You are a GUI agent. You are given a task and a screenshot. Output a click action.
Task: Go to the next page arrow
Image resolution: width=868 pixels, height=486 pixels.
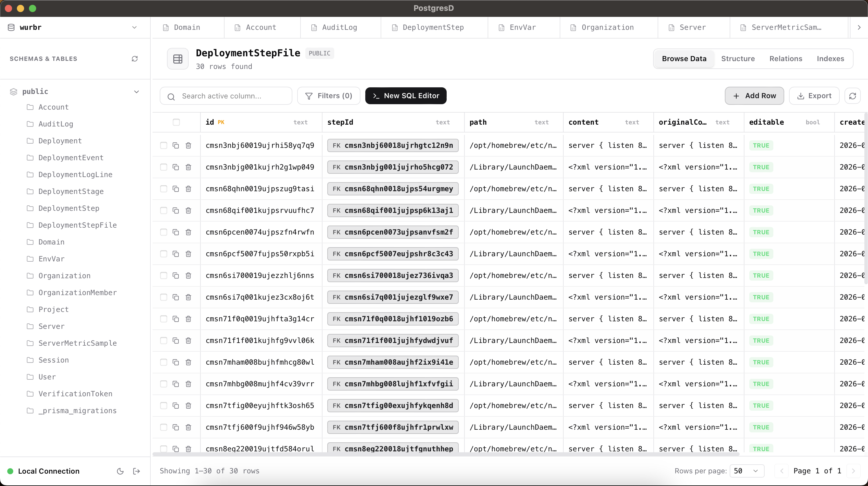click(x=853, y=471)
